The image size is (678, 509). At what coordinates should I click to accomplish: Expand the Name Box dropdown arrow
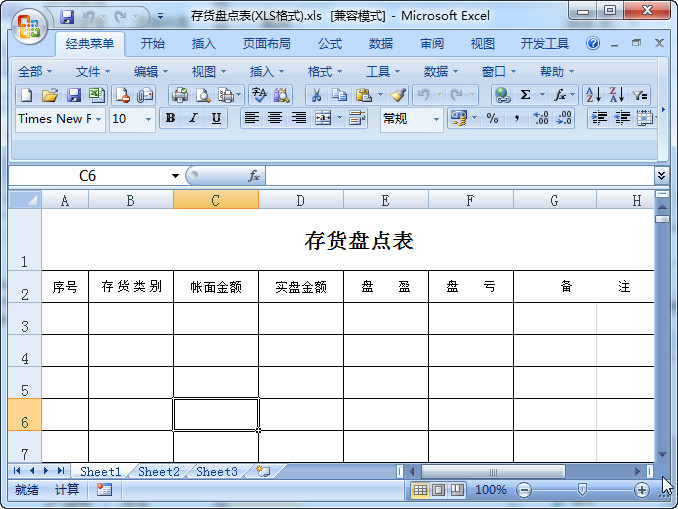(x=175, y=176)
